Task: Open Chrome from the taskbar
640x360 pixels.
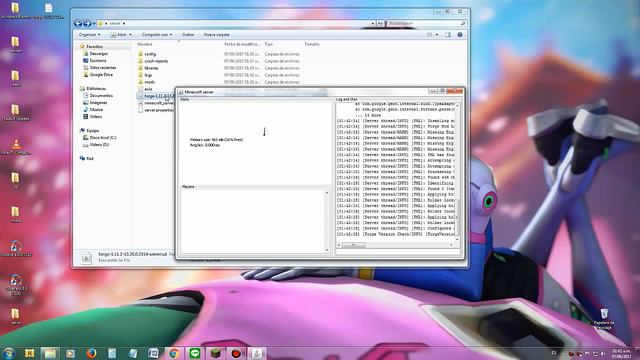Action: pyautogui.click(x=173, y=353)
